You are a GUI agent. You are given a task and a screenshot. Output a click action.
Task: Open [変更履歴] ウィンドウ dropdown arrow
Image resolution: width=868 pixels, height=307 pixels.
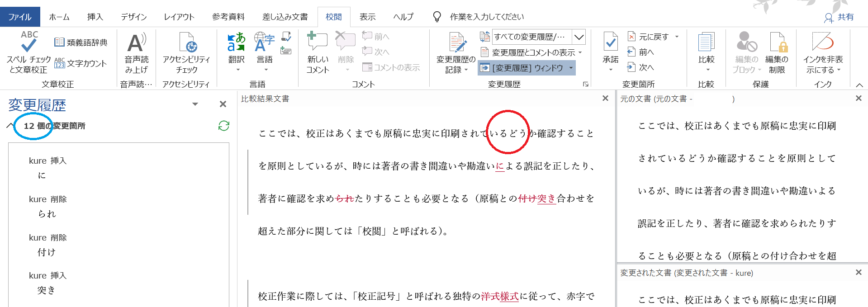(571, 68)
